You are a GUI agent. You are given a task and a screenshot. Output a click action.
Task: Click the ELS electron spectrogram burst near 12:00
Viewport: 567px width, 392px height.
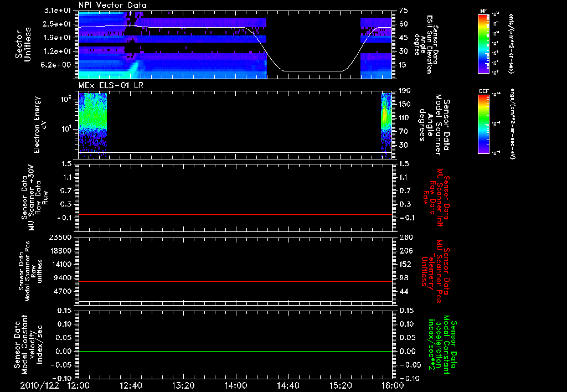tap(92, 125)
